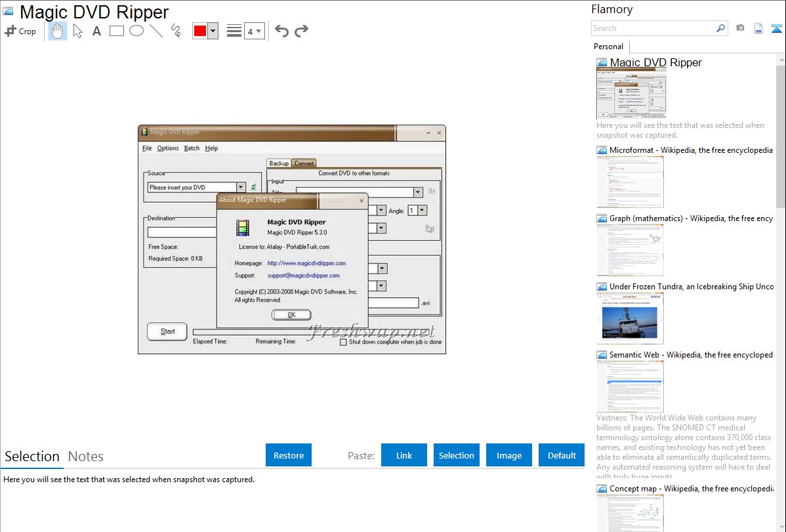Open the Options menu in Magic DVD Ripper
This screenshot has width=786, height=532.
tap(167, 148)
